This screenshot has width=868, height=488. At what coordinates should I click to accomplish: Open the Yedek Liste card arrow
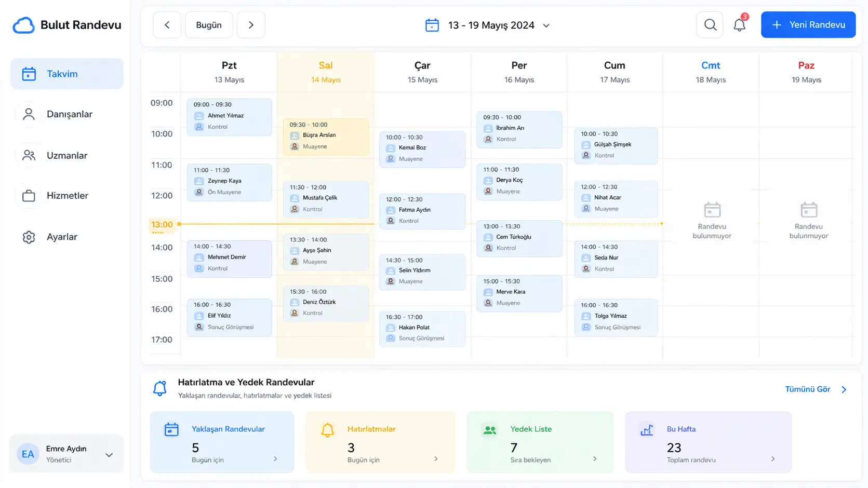tap(595, 459)
